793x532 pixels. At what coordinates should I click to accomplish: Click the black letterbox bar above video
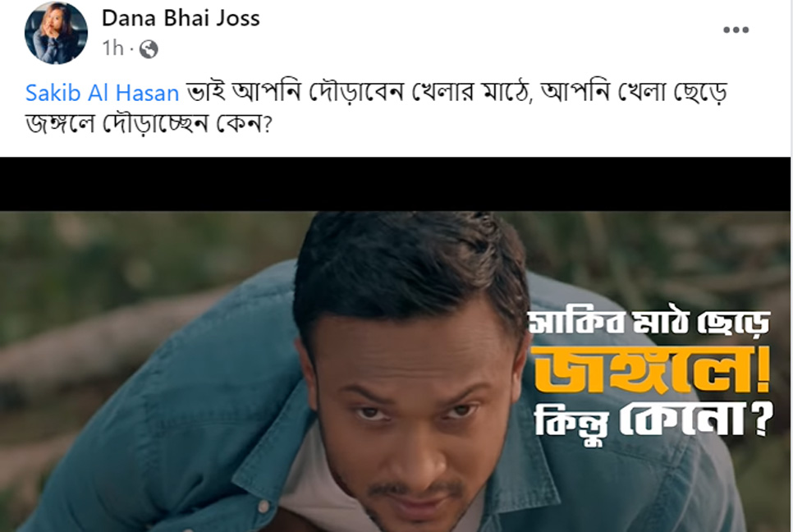(395, 184)
